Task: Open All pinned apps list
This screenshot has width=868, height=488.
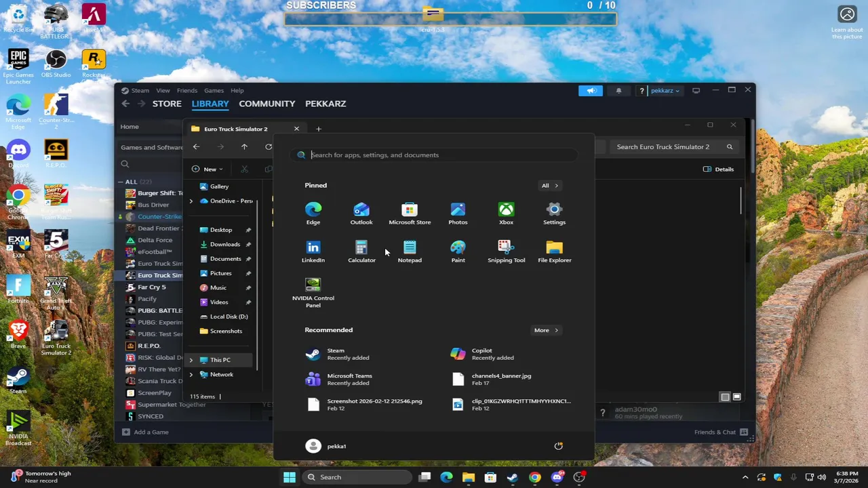Action: 550,186
